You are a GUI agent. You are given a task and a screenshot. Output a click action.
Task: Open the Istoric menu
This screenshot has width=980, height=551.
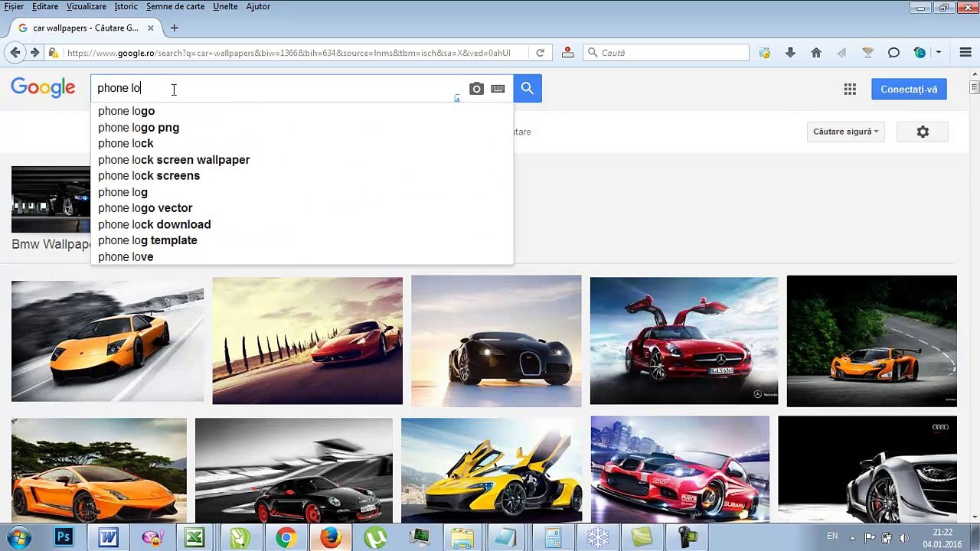126,6
